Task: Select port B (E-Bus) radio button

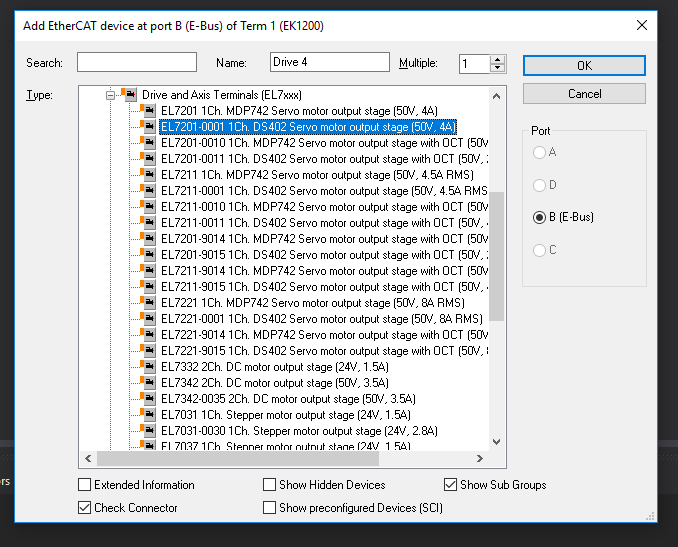Action: (x=539, y=217)
